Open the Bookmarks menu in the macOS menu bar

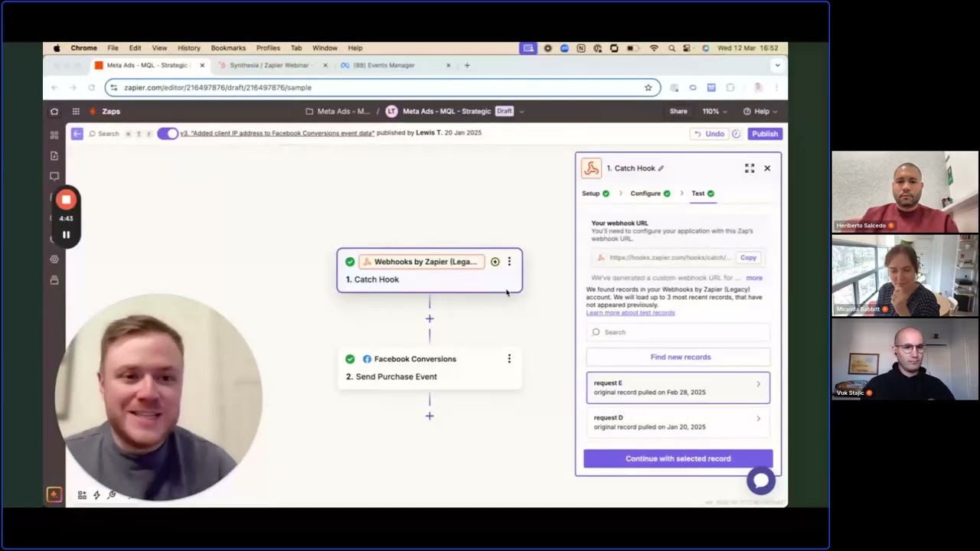click(228, 48)
